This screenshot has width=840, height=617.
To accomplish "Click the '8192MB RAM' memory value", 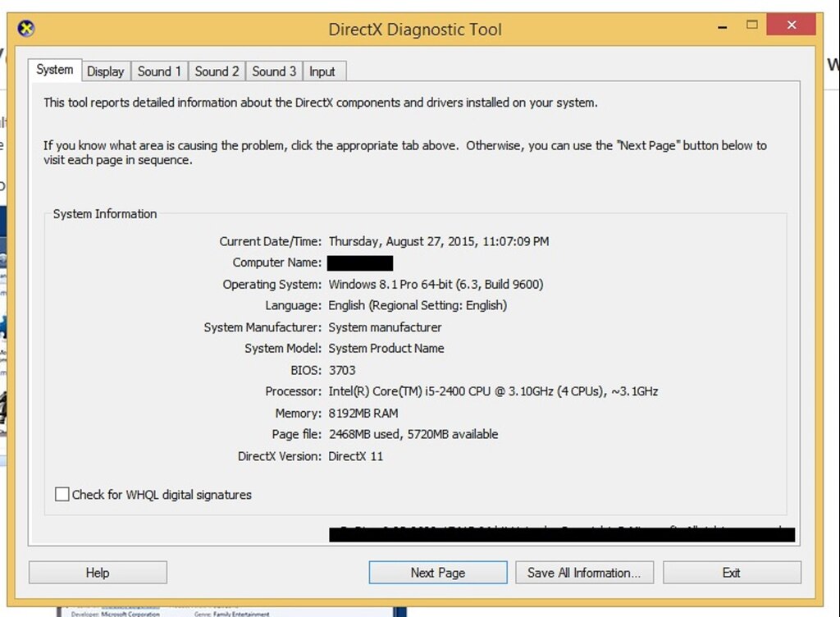I will 363,413.
